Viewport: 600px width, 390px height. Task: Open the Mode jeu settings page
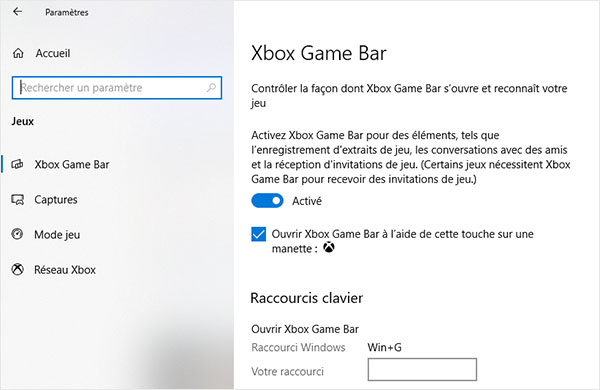tap(57, 235)
